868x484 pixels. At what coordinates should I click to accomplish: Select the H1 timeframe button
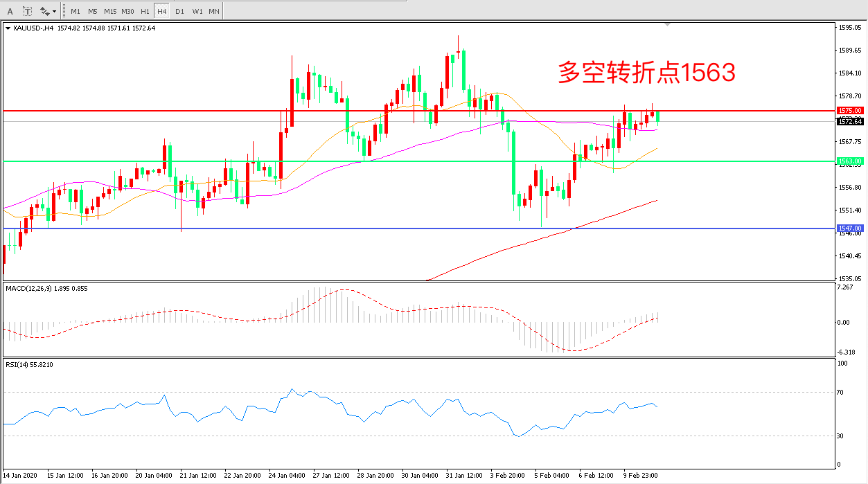pyautogui.click(x=145, y=11)
